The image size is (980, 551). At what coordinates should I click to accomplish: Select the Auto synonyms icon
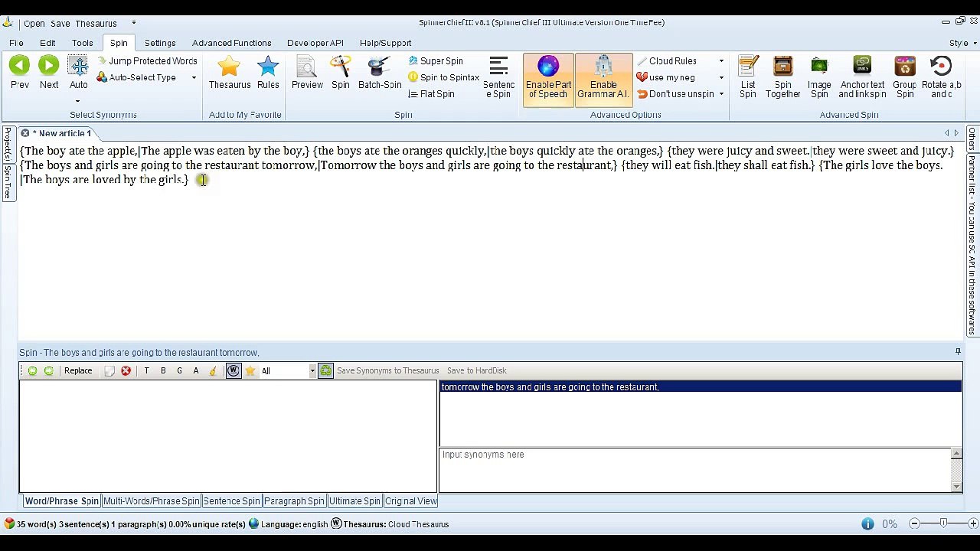pos(78,66)
